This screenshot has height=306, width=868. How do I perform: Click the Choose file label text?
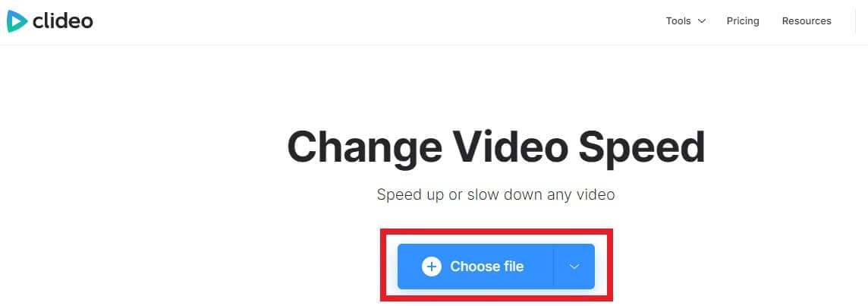486,267
